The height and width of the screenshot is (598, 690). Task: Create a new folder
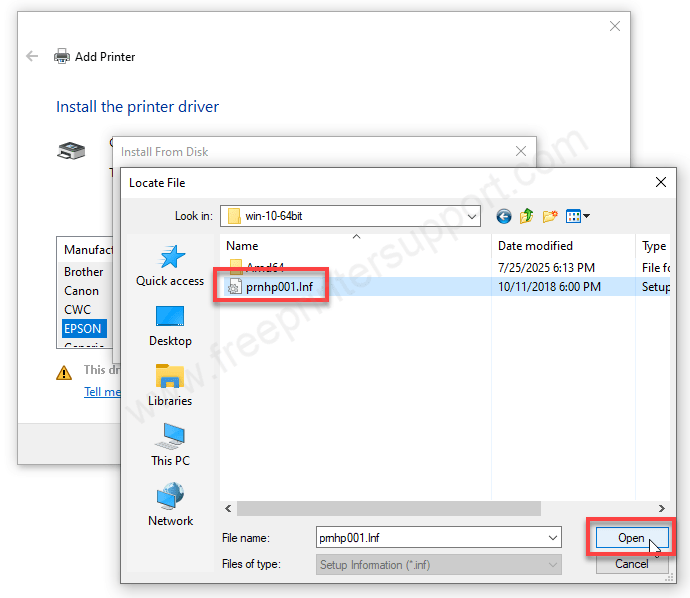pyautogui.click(x=550, y=216)
